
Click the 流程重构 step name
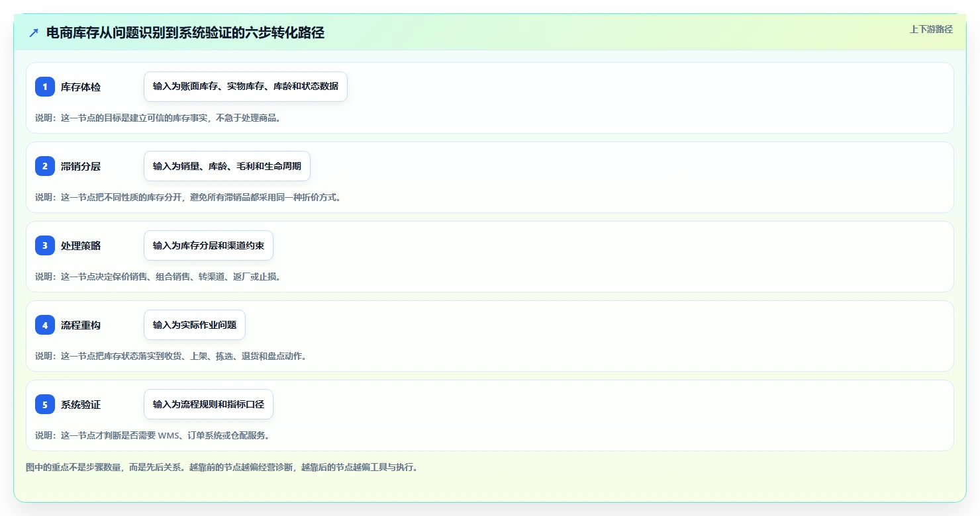81,325
